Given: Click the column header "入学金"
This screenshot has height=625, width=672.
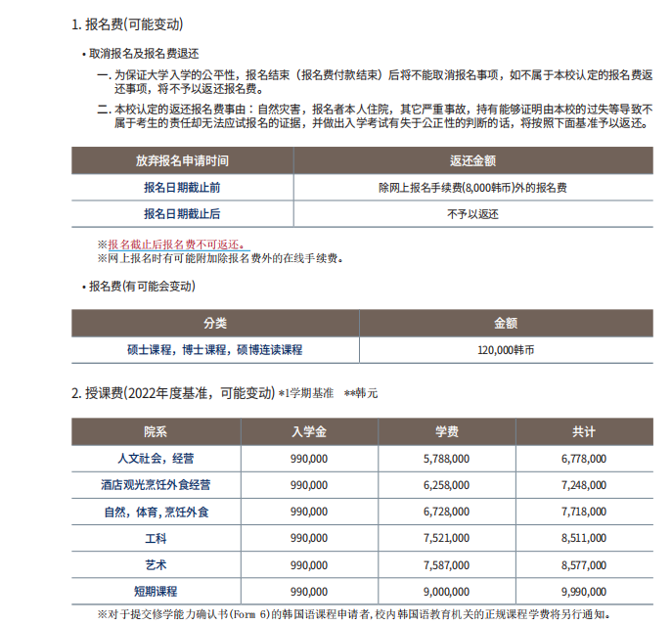Looking at the screenshot, I should [309, 431].
